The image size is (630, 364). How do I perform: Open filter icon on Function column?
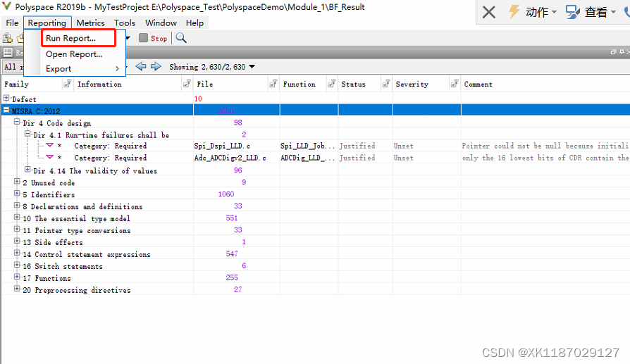point(331,84)
